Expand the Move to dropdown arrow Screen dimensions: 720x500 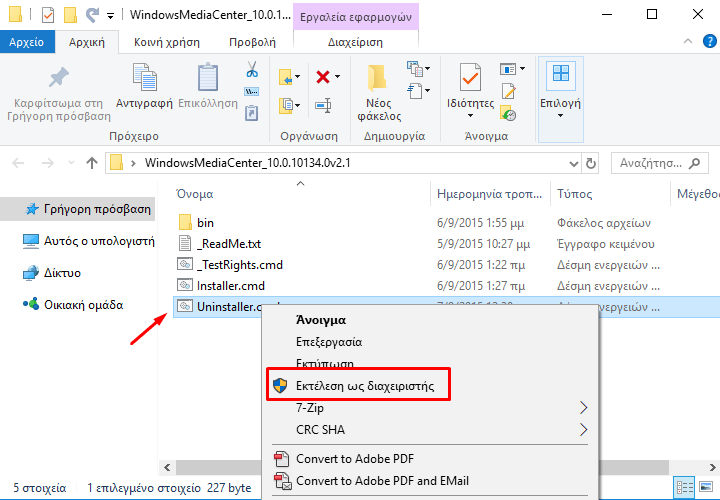pos(297,77)
